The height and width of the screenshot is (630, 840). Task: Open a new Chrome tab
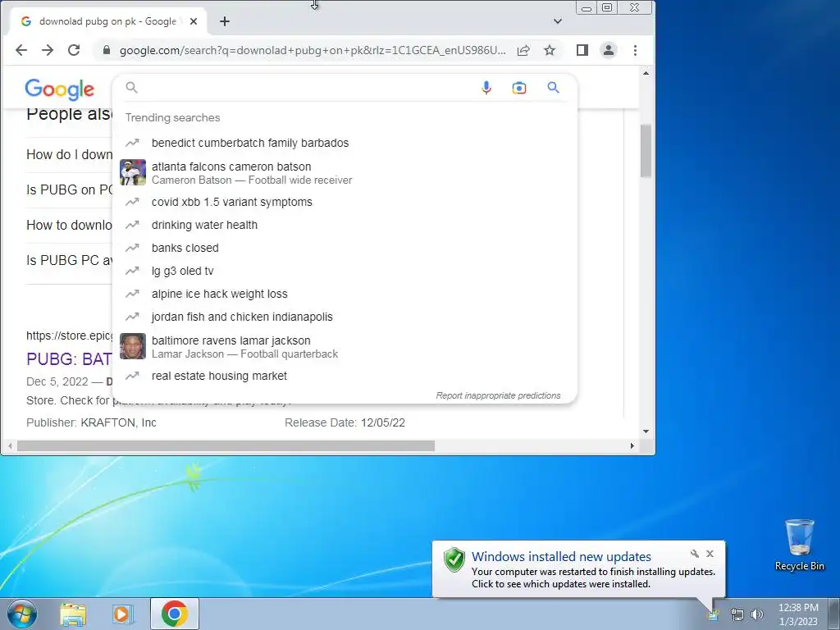(225, 21)
